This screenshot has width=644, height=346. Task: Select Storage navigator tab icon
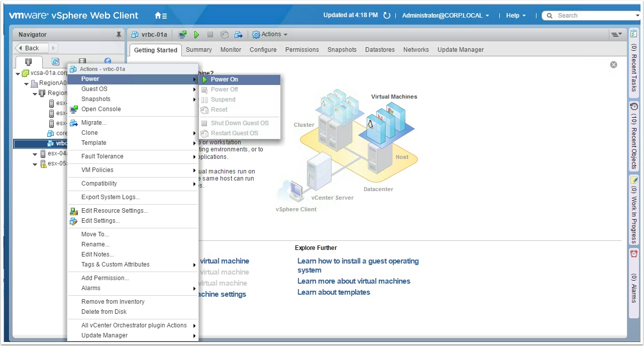[82, 62]
